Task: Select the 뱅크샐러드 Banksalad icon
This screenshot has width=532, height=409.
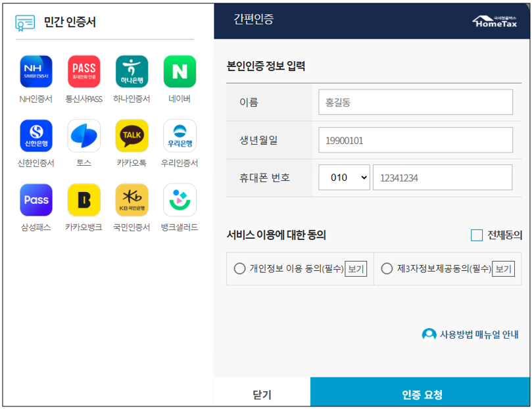Action: (x=180, y=200)
